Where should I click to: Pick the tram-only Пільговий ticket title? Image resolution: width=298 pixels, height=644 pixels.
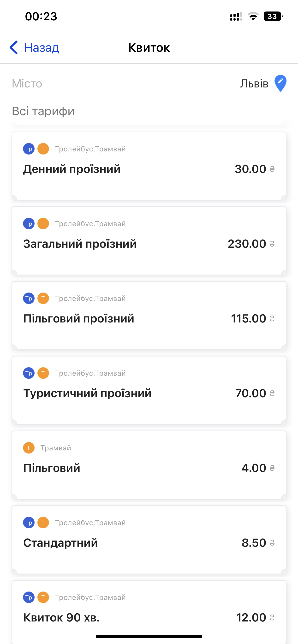52,468
